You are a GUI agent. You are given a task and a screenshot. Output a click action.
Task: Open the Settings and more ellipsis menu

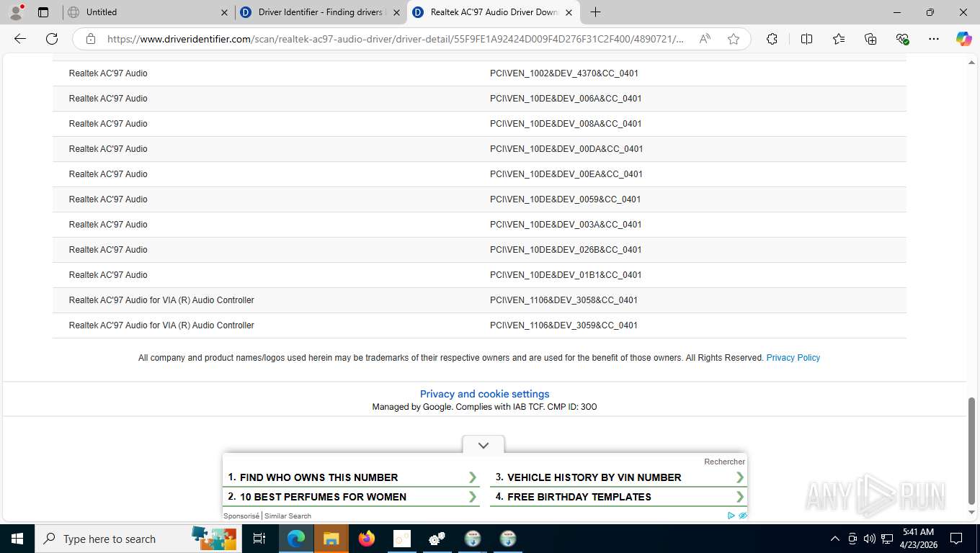(934, 39)
